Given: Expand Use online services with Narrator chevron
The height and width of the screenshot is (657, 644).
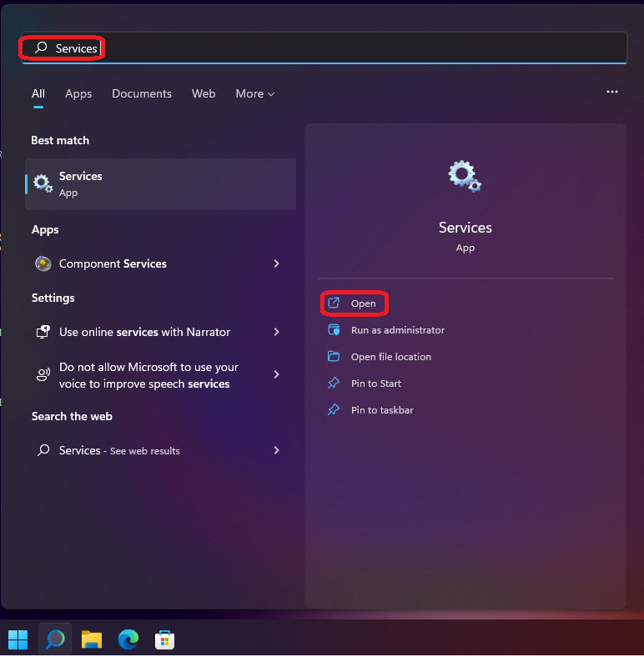Looking at the screenshot, I should click(x=276, y=332).
